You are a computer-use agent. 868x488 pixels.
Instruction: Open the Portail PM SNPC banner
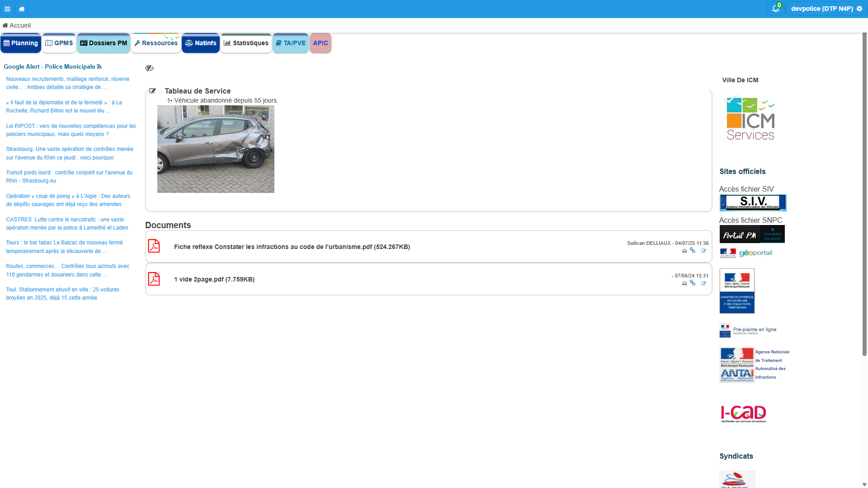click(752, 234)
